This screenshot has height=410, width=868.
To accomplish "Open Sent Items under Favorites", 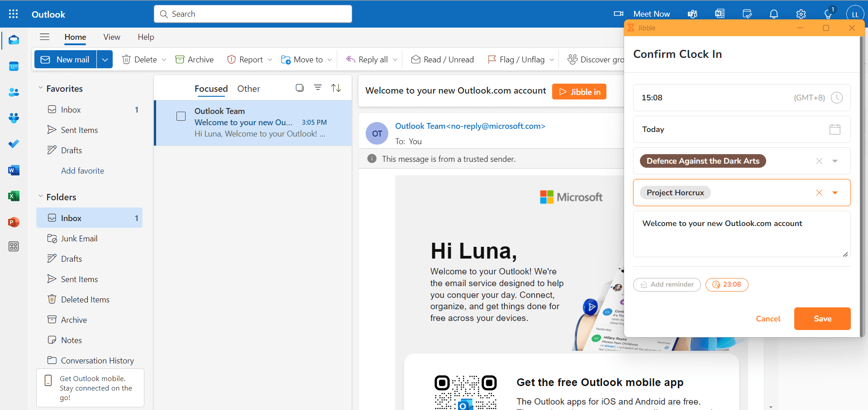I will (x=90, y=130).
